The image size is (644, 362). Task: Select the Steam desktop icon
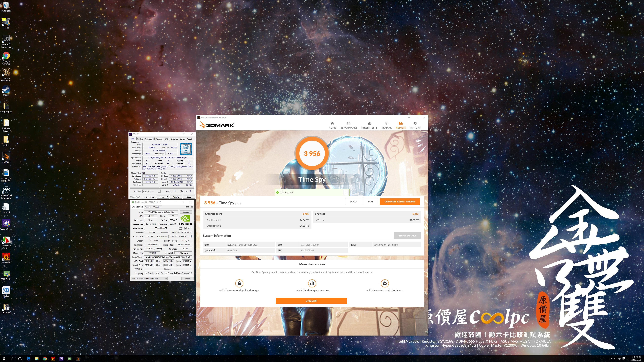click(x=6, y=90)
